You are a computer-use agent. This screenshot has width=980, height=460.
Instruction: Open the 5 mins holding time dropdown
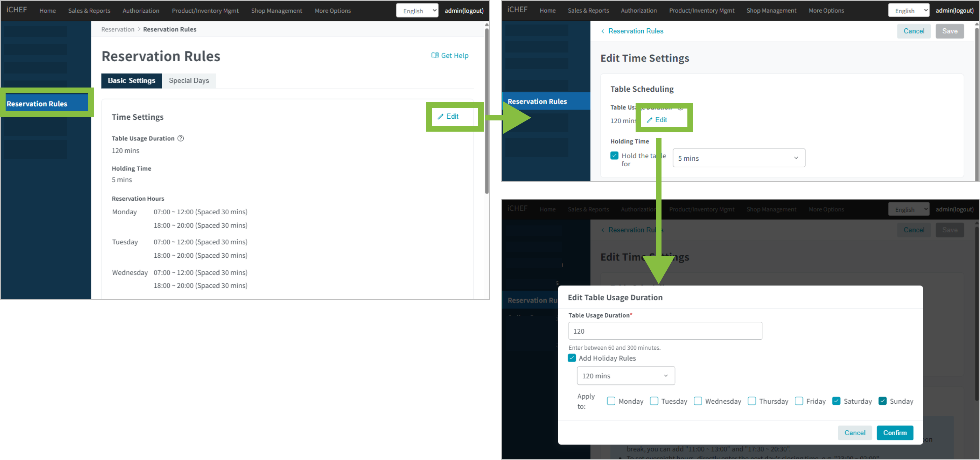click(738, 158)
